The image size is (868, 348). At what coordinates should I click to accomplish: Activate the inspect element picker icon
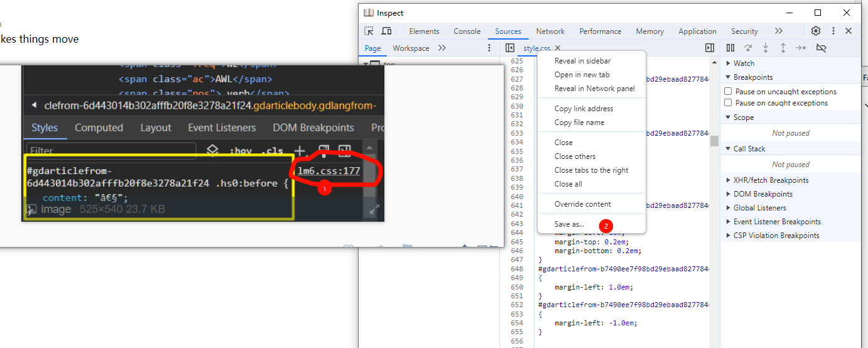[x=369, y=31]
